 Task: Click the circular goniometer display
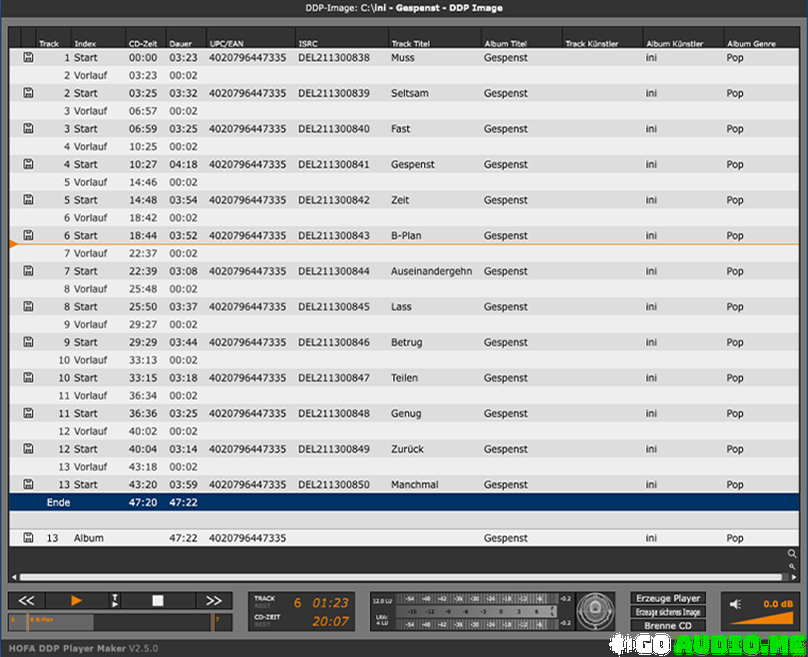(x=598, y=610)
